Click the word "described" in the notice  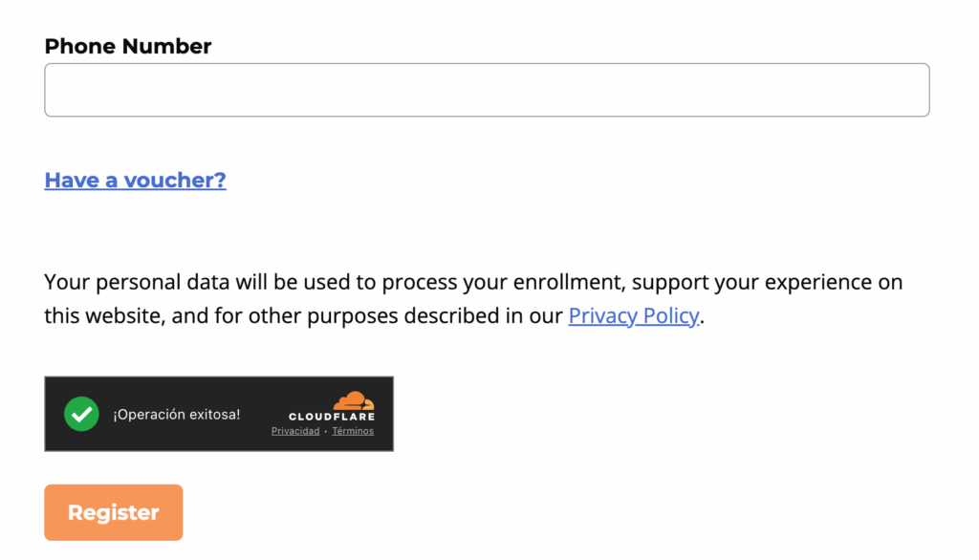[454, 315]
